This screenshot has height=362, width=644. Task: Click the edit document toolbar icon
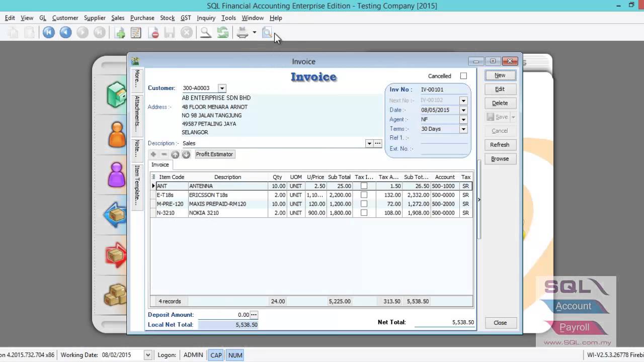click(136, 33)
